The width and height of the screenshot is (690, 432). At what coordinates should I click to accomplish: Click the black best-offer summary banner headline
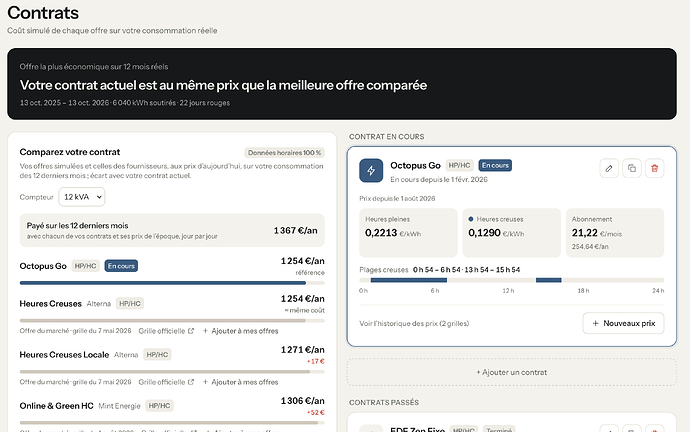[223, 85]
